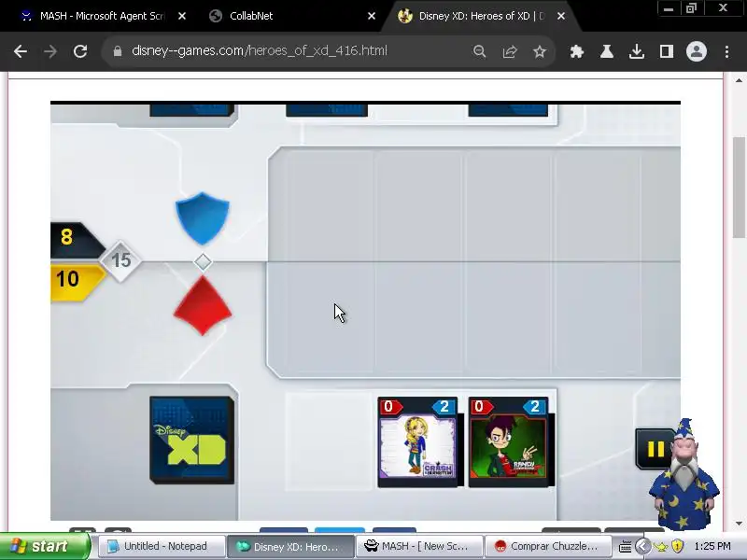
Task: Click the page vertical scrollbar thumb
Action: coord(739,187)
